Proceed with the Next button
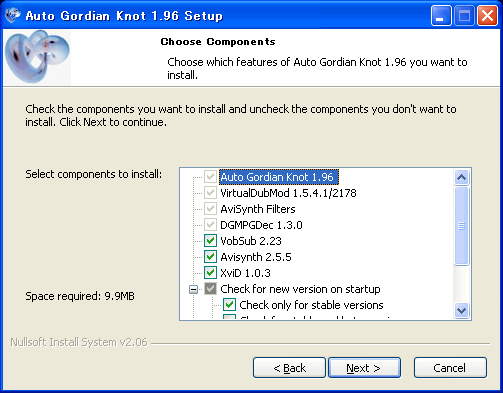Screen dimensions: 503x393 (364, 368)
